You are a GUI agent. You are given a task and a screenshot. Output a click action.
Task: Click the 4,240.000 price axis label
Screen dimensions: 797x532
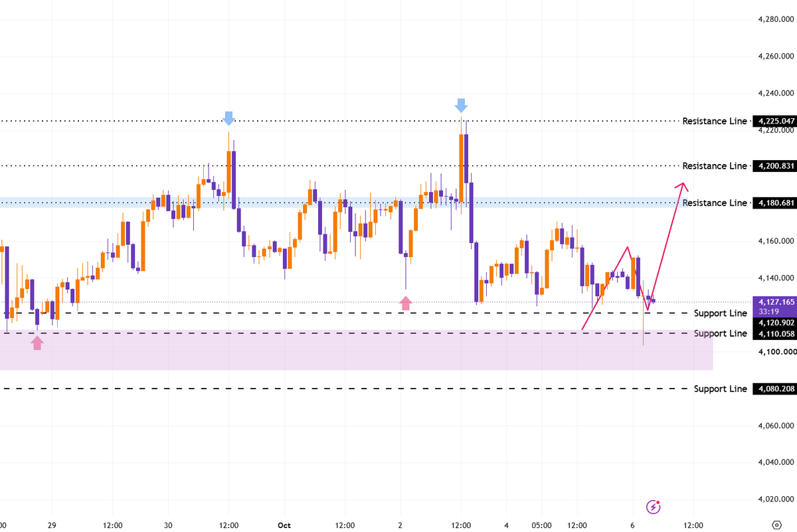click(776, 94)
